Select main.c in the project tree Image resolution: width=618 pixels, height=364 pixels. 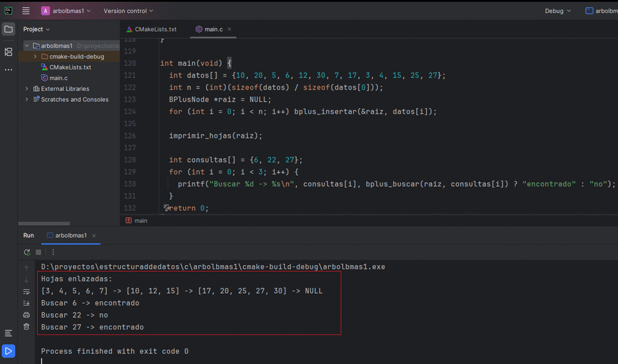click(58, 78)
